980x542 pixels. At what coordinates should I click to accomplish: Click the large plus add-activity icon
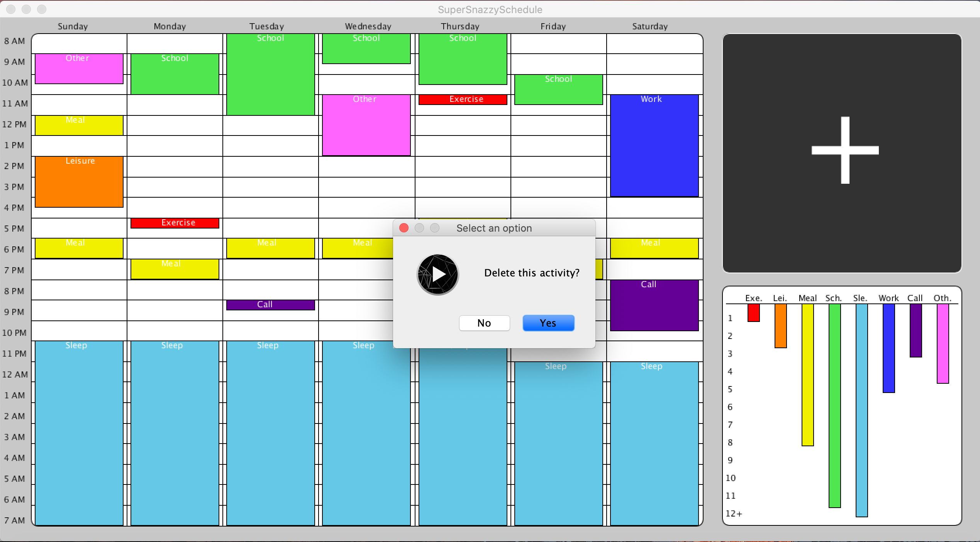click(x=845, y=150)
